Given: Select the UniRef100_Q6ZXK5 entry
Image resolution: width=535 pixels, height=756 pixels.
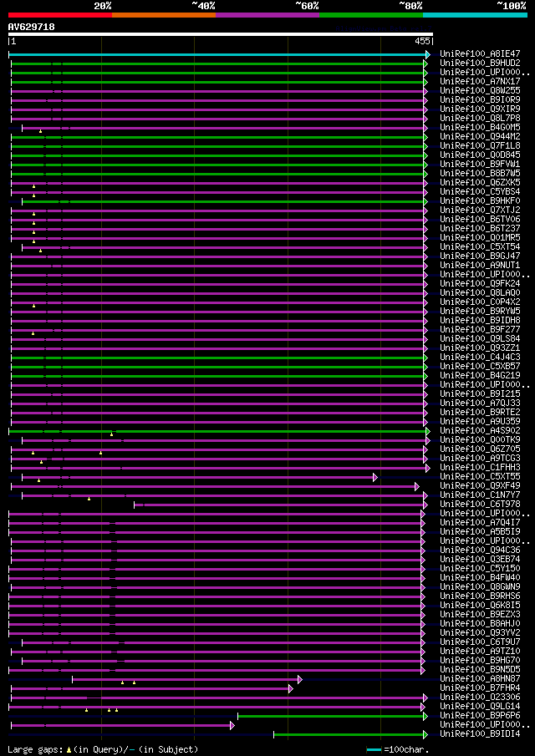Looking at the screenshot, I should (480, 183).
